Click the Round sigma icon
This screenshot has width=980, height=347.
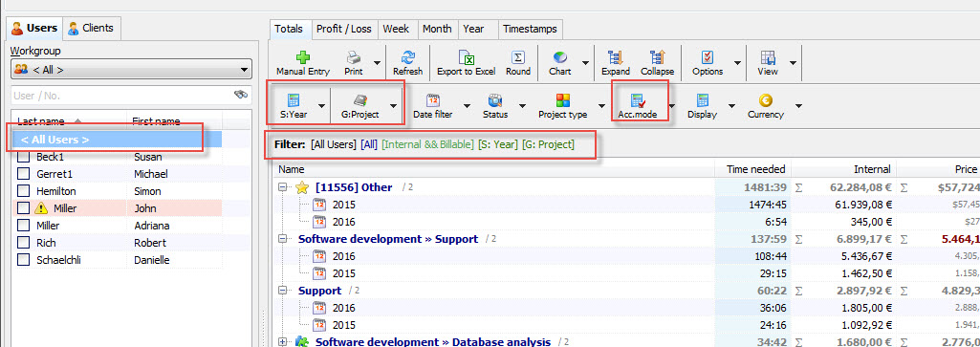[517, 57]
